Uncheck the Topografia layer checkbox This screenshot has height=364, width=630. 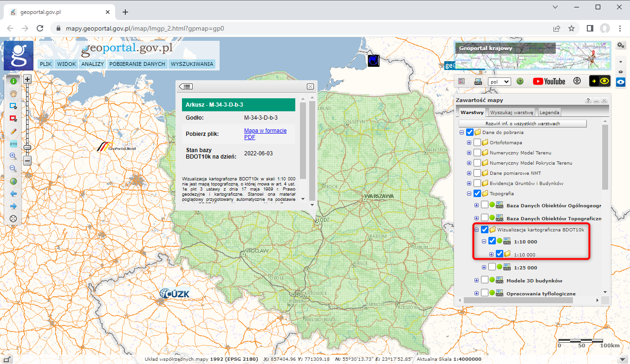pos(477,193)
